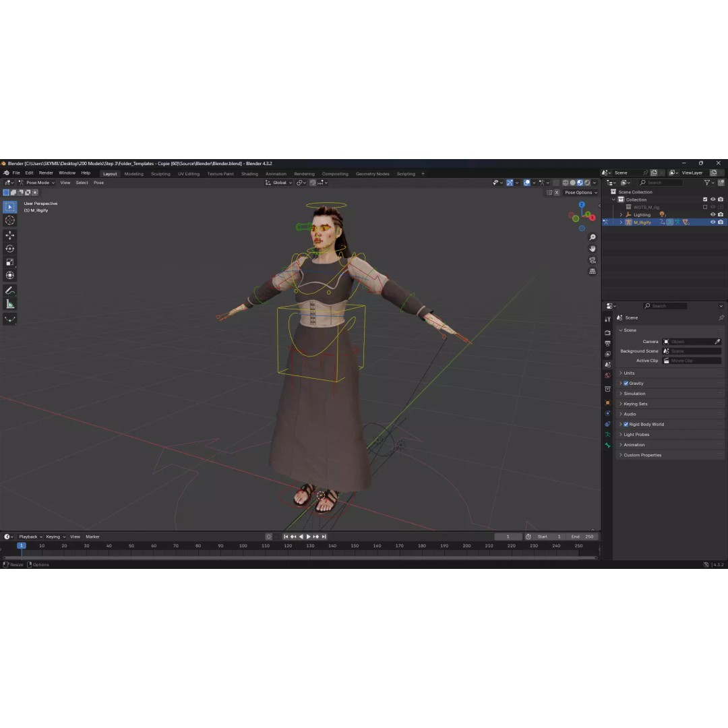728x728 pixels.
Task: Play the animation in the timeline
Action: 308,537
